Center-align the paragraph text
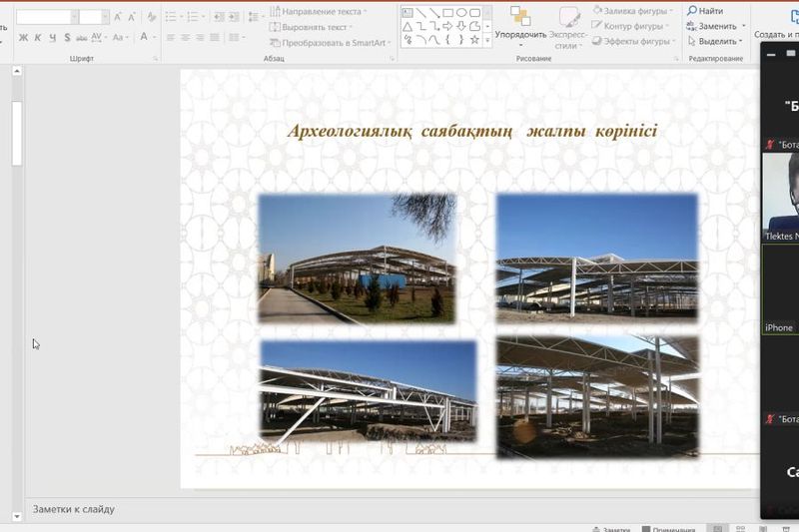 pos(185,38)
